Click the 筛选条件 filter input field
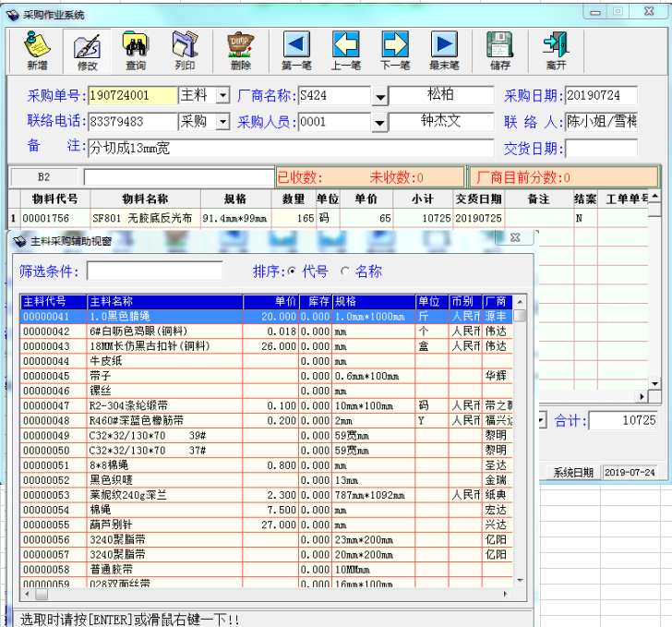 pos(154,271)
